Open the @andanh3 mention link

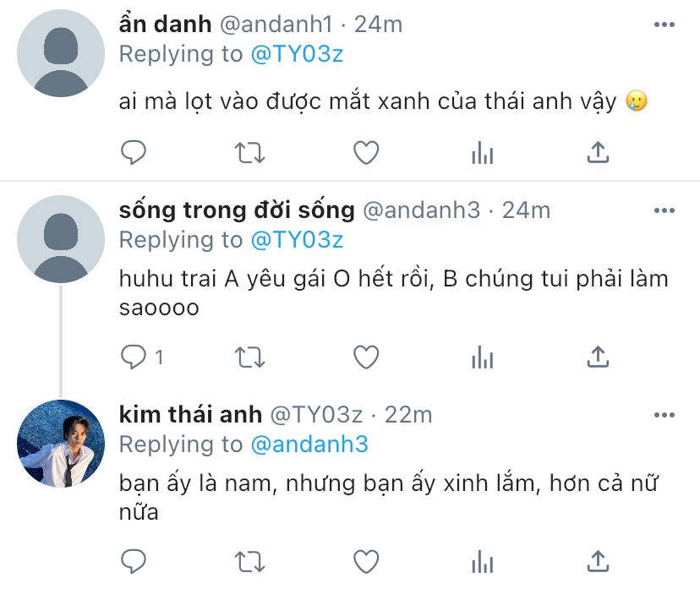tap(309, 444)
